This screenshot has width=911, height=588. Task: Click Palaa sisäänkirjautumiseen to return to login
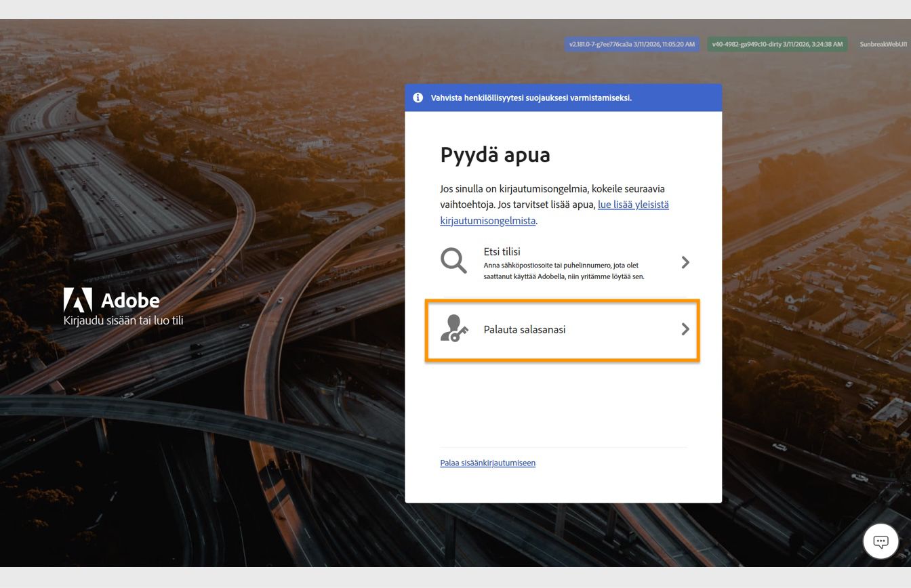(488, 463)
